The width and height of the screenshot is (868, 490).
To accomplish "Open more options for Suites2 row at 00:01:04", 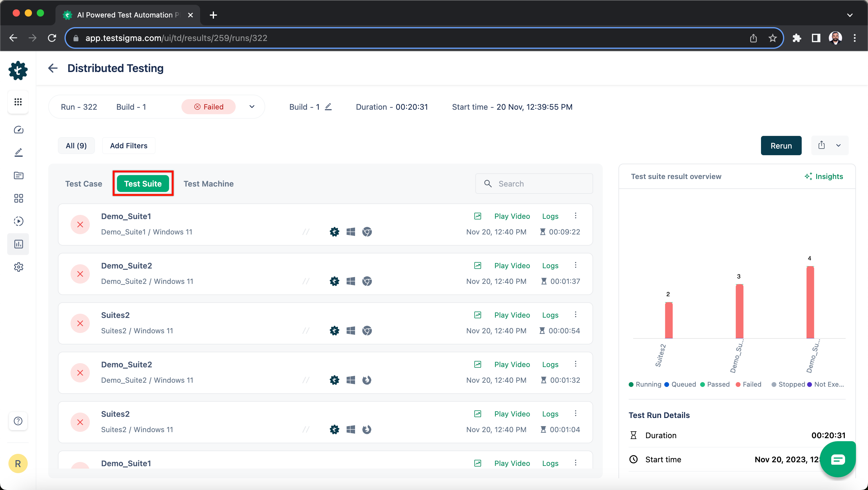I will click(576, 413).
